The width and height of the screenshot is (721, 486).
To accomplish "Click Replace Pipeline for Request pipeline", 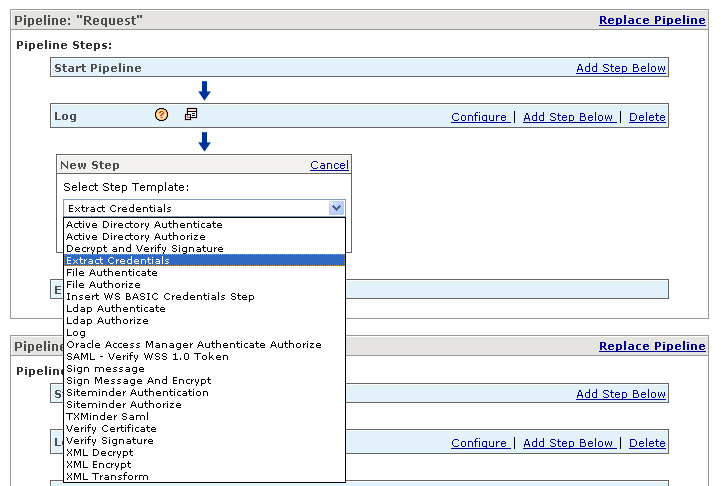I will click(652, 20).
